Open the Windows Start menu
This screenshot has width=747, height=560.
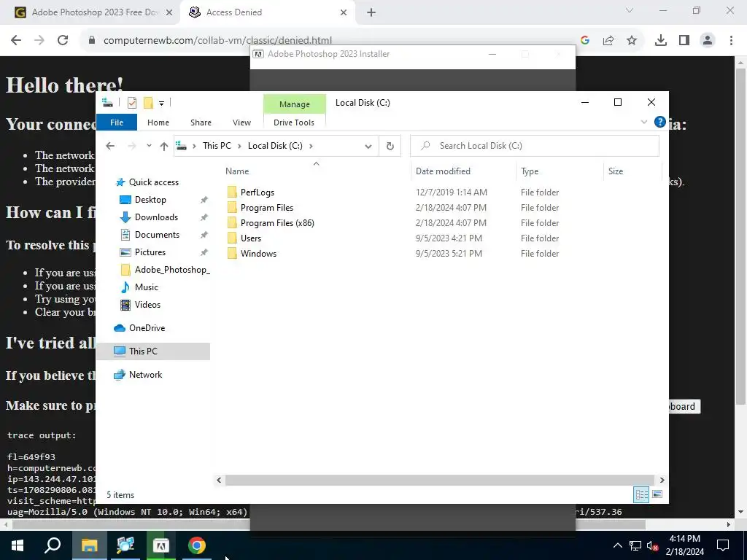[x=18, y=545]
